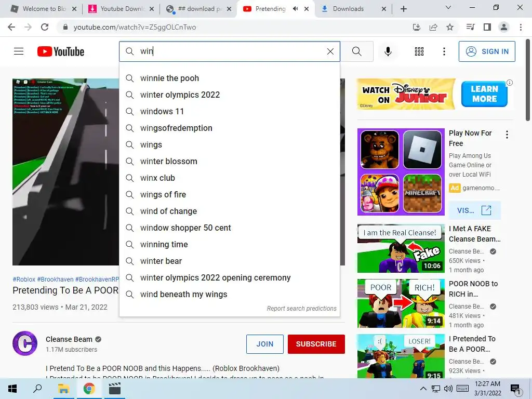Open File Explorer from taskbar
Image resolution: width=532 pixels, height=399 pixels.
pos(63,389)
